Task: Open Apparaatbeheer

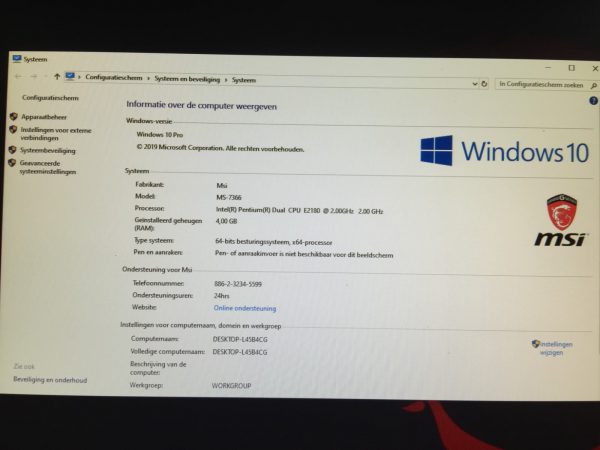Action: (44, 117)
